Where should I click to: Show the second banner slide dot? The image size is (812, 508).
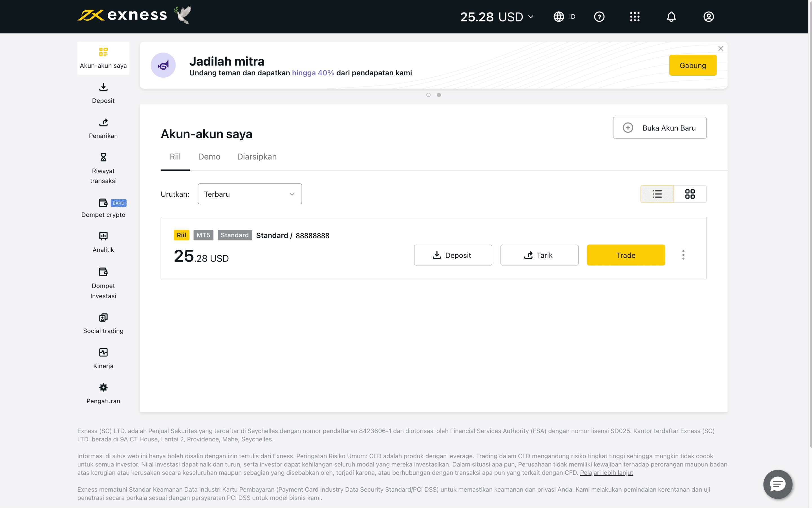coord(438,95)
